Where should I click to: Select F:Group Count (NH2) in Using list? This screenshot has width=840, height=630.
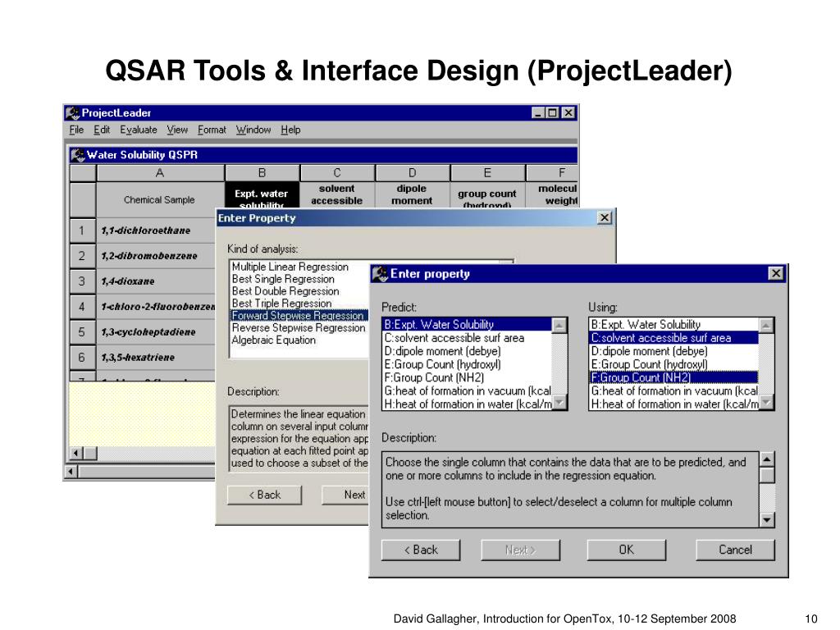(x=674, y=377)
